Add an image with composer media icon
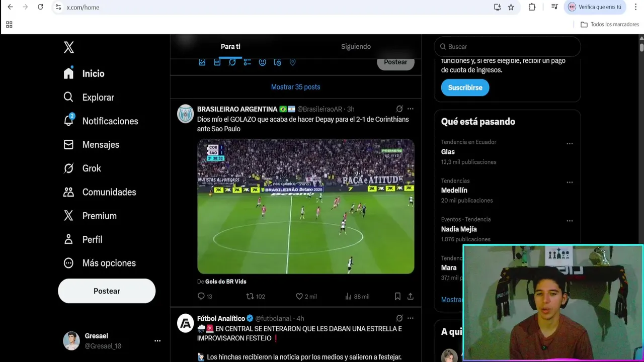 point(202,62)
